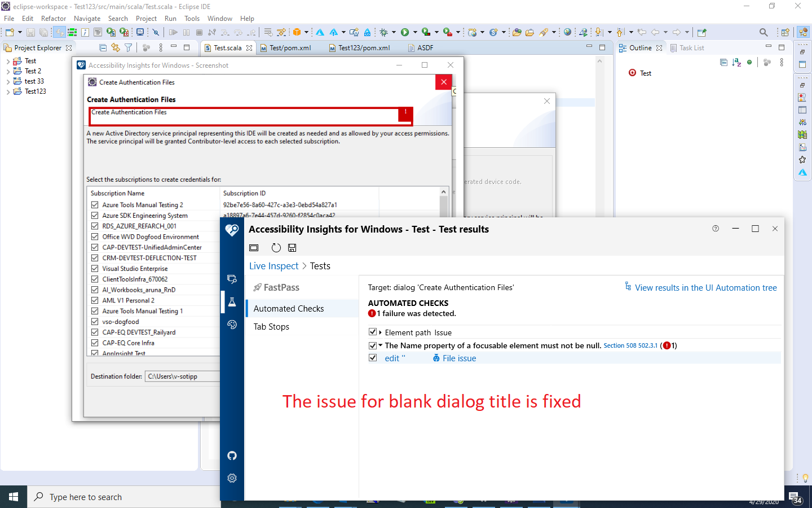
Task: Open Accessibility Insights settings gear
Action: point(232,478)
